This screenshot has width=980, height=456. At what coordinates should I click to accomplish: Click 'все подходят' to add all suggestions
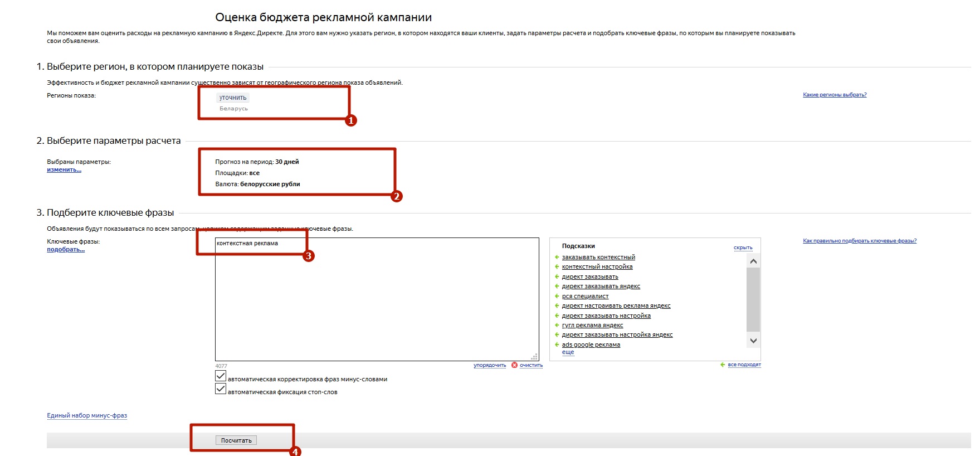744,365
